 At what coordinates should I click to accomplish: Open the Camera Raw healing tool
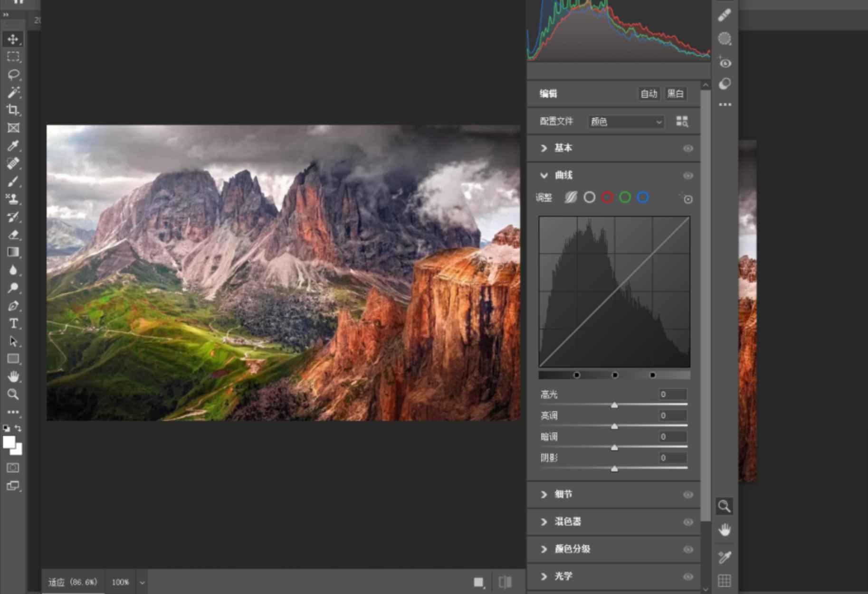point(724,15)
